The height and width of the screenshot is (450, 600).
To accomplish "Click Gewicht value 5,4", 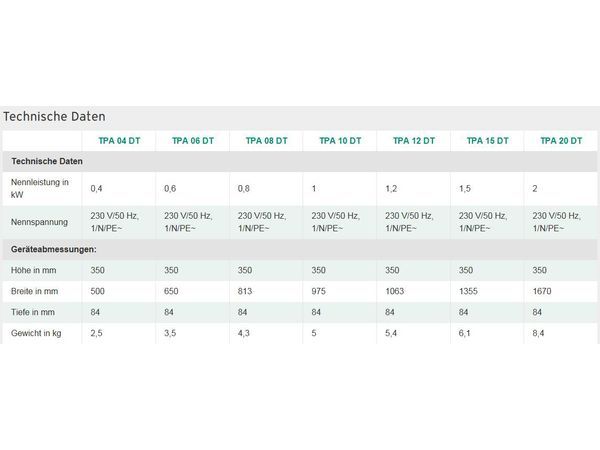I will pos(391,333).
